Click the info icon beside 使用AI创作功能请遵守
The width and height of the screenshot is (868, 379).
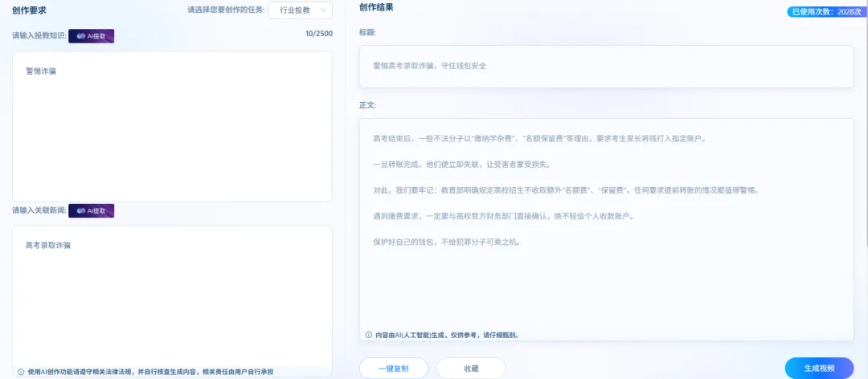coord(21,372)
